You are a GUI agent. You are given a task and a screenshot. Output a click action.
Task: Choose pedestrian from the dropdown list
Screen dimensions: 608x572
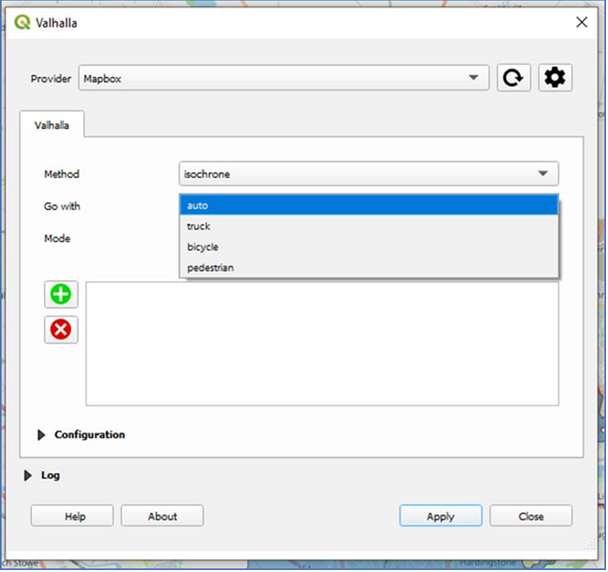[368, 268]
